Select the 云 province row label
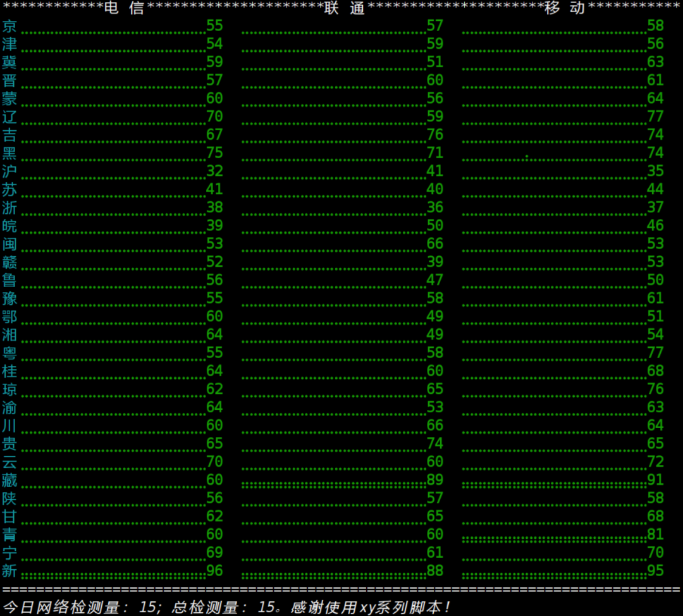The height and width of the screenshot is (616, 683). click(9, 462)
